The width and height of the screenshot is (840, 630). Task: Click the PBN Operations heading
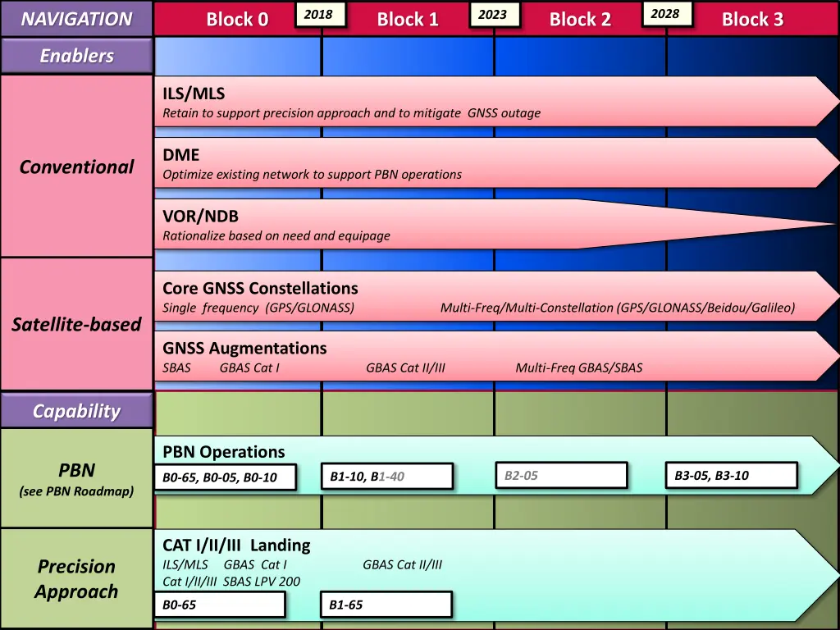tap(223, 452)
